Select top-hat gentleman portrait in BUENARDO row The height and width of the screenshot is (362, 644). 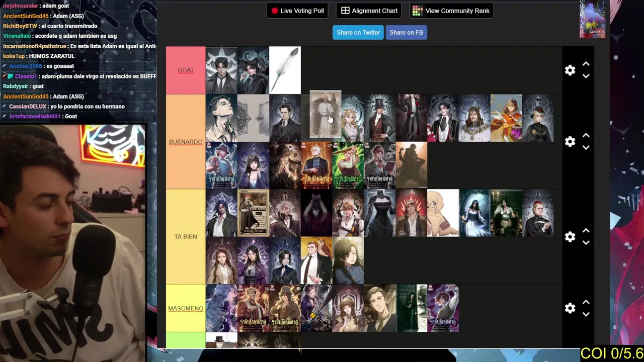point(380,118)
